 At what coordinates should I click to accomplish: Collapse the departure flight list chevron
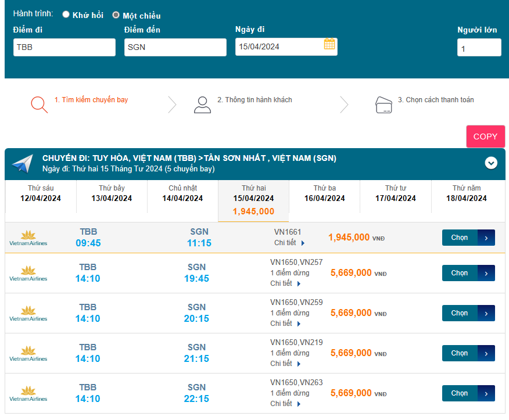coord(491,163)
